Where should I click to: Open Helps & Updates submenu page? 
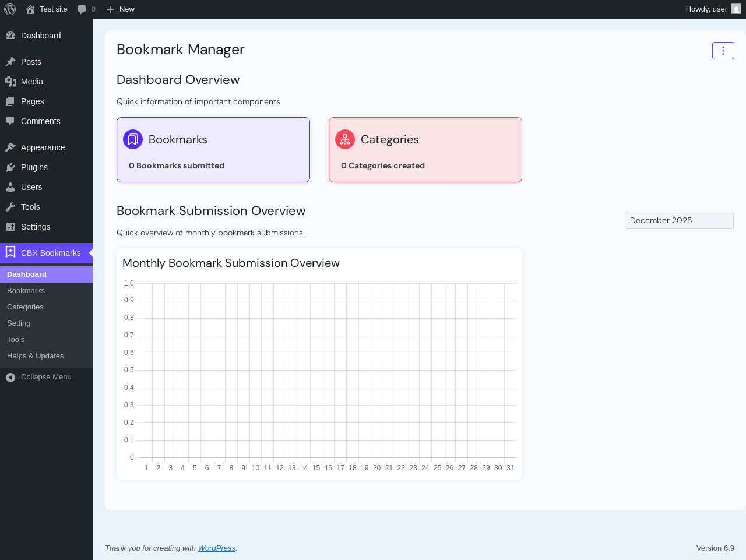[x=35, y=356]
